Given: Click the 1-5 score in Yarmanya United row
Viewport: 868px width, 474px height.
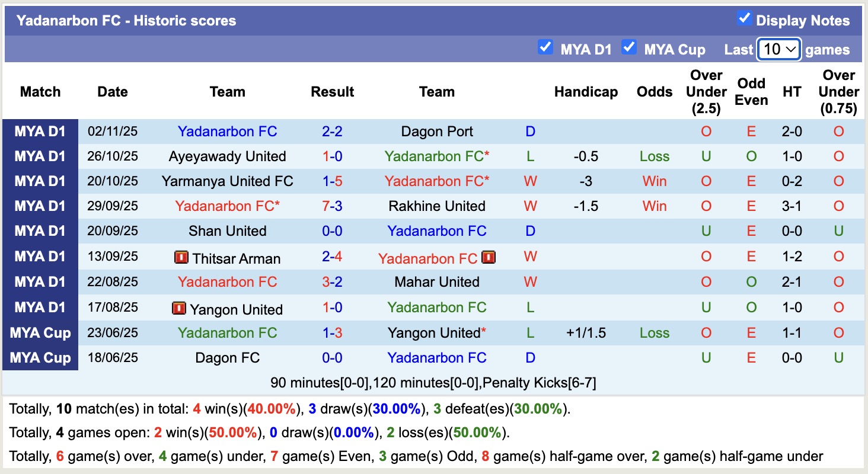Looking at the screenshot, I should pyautogui.click(x=332, y=181).
